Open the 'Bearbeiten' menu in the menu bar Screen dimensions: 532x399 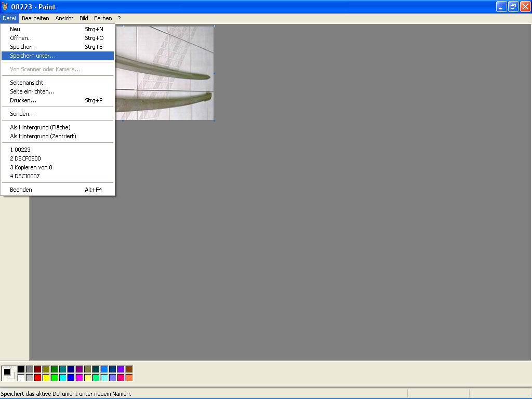point(35,18)
